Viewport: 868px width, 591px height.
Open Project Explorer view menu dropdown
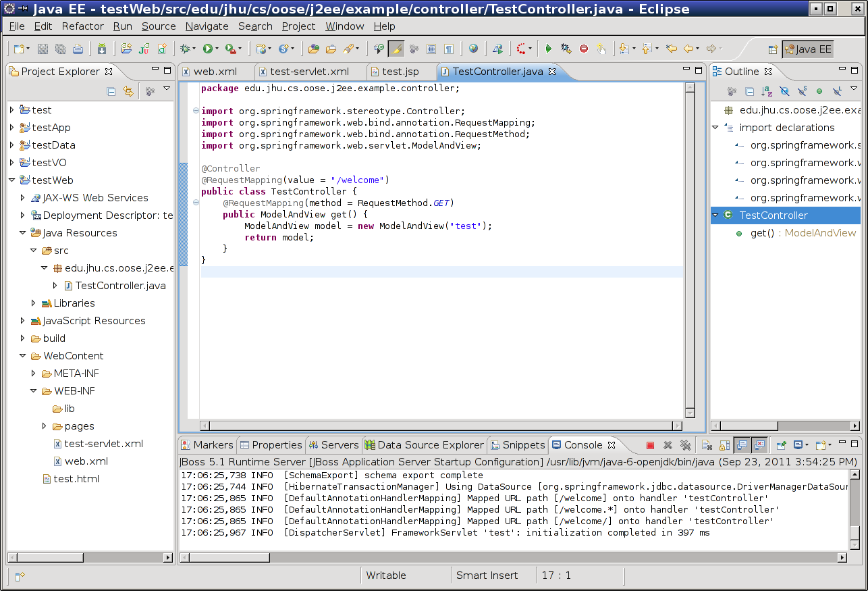pyautogui.click(x=166, y=90)
